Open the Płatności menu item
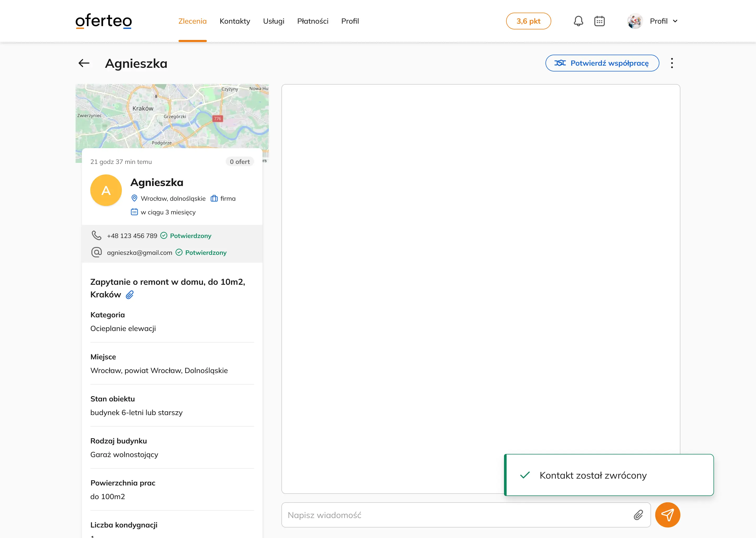The width and height of the screenshot is (756, 538). point(312,21)
